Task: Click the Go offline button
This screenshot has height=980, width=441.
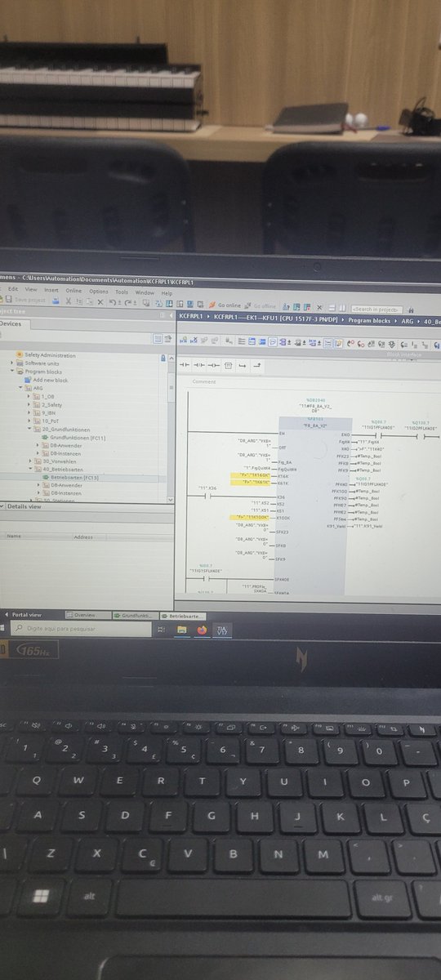Action: (x=259, y=305)
